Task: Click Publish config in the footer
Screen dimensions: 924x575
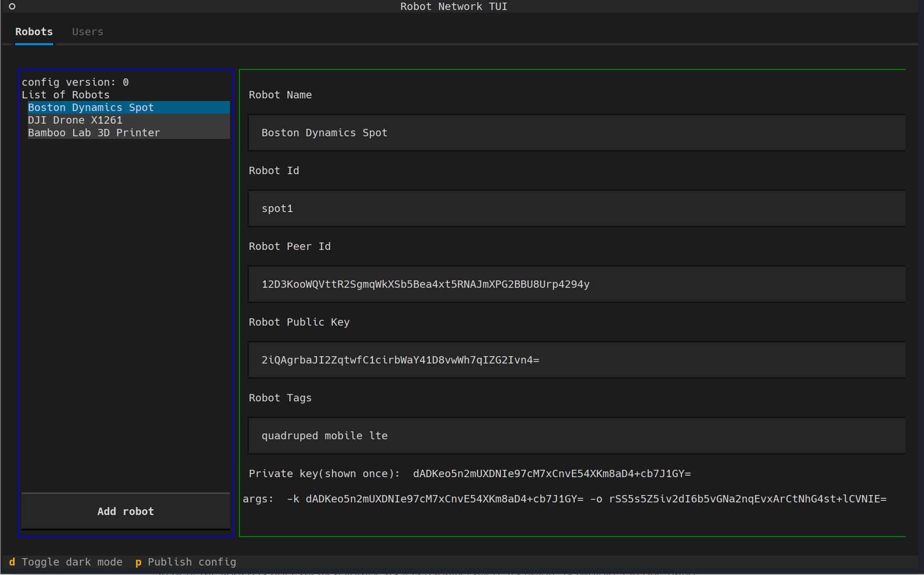Action: coord(186,562)
